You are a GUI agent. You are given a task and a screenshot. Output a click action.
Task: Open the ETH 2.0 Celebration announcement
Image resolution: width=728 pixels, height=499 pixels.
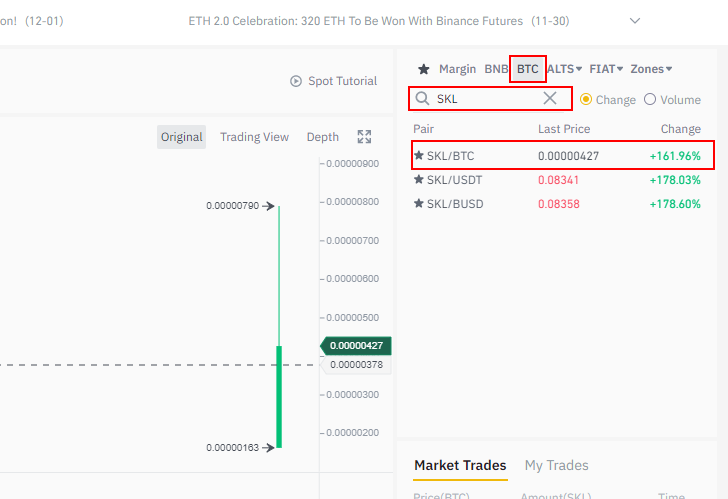(355, 21)
